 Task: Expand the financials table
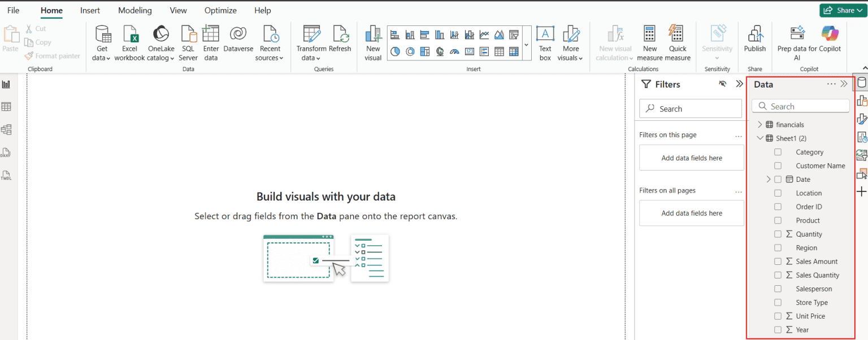760,124
